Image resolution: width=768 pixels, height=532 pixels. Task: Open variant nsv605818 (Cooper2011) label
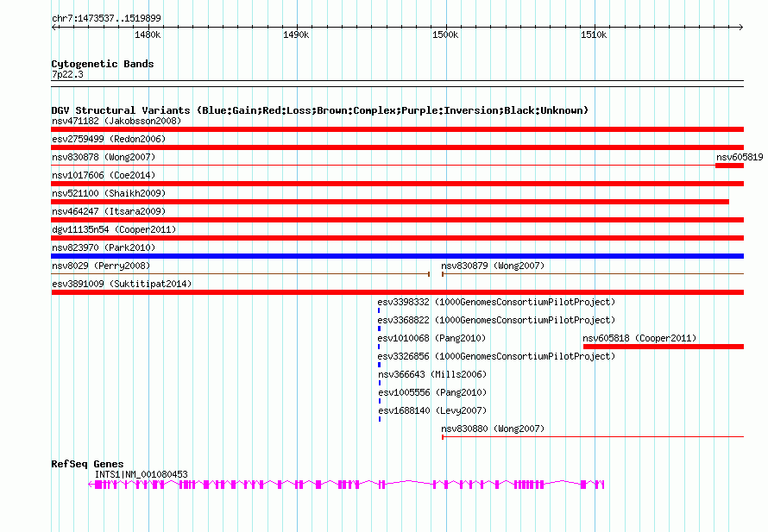[x=639, y=338]
